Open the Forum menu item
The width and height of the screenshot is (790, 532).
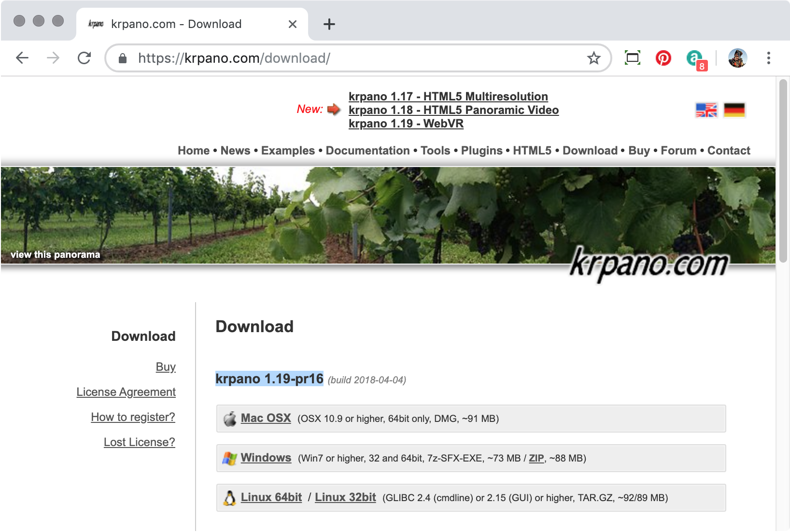click(x=678, y=151)
